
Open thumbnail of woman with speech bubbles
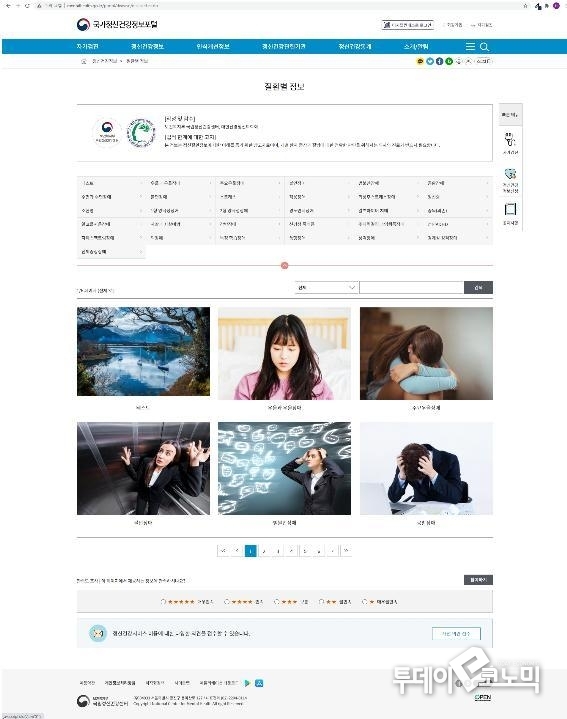[284, 468]
